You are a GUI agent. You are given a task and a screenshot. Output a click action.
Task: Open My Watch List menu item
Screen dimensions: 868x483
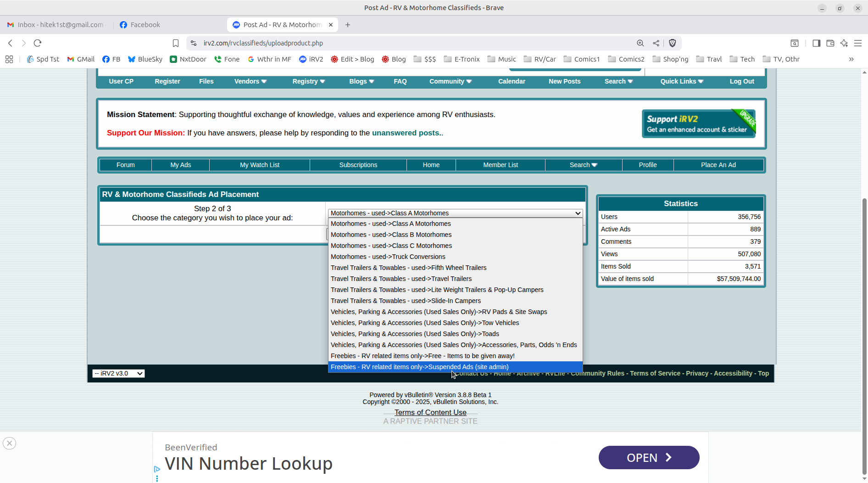[x=259, y=165]
